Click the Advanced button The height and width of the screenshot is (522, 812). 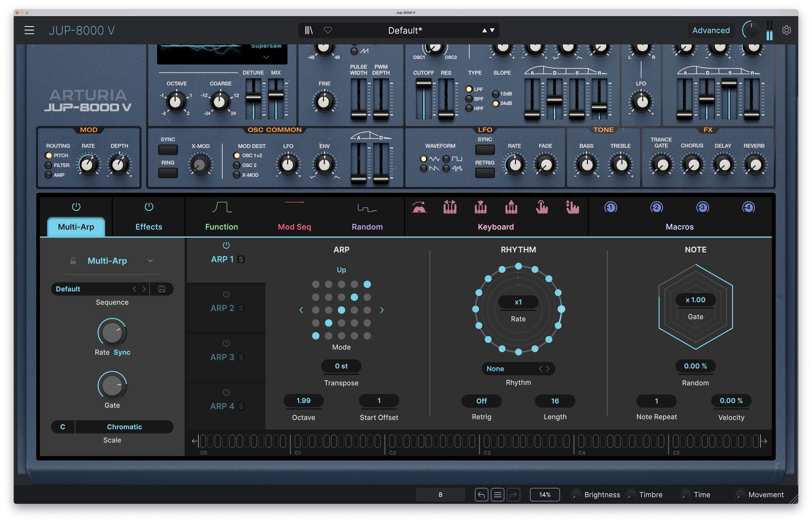(x=710, y=30)
